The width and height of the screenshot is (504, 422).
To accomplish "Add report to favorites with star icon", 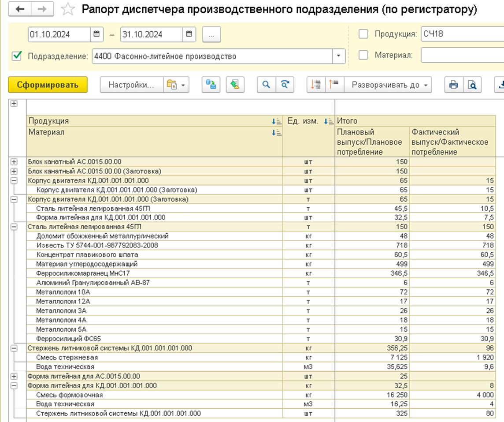I will 67,9.
